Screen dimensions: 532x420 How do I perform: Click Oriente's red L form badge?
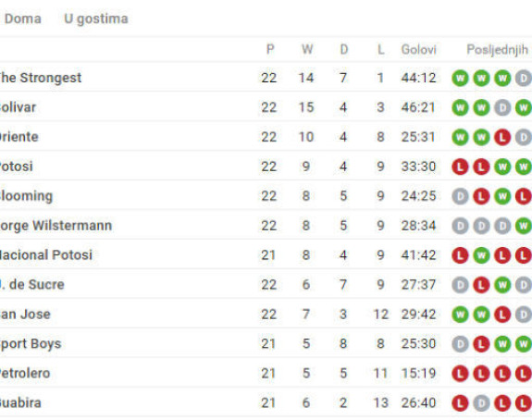point(502,137)
